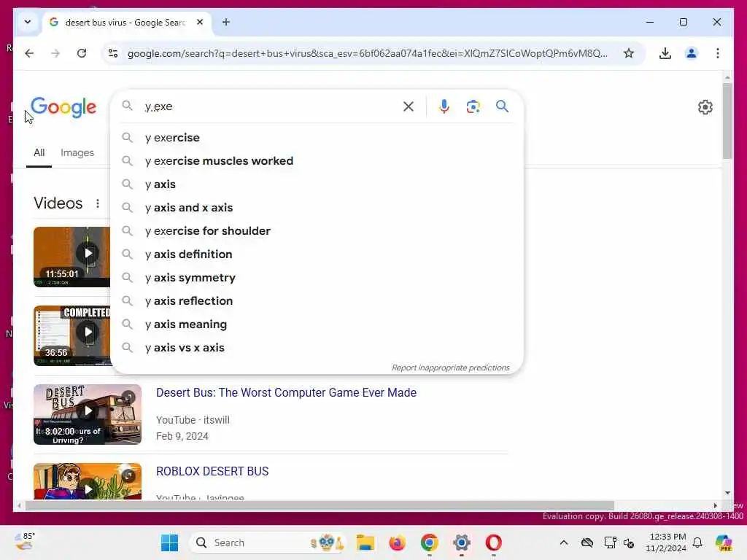747x560 pixels.
Task: Choose suggestion 'y axis reflection'
Action: [317, 301]
